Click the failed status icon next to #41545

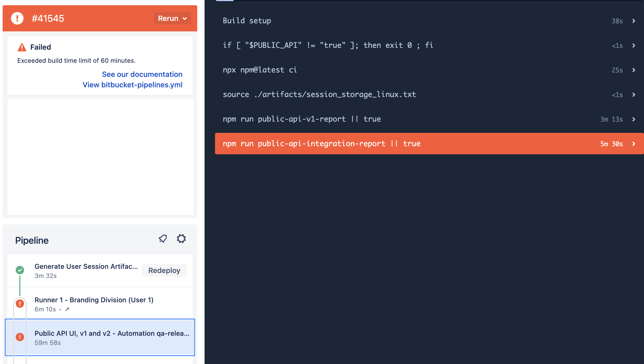pos(17,18)
